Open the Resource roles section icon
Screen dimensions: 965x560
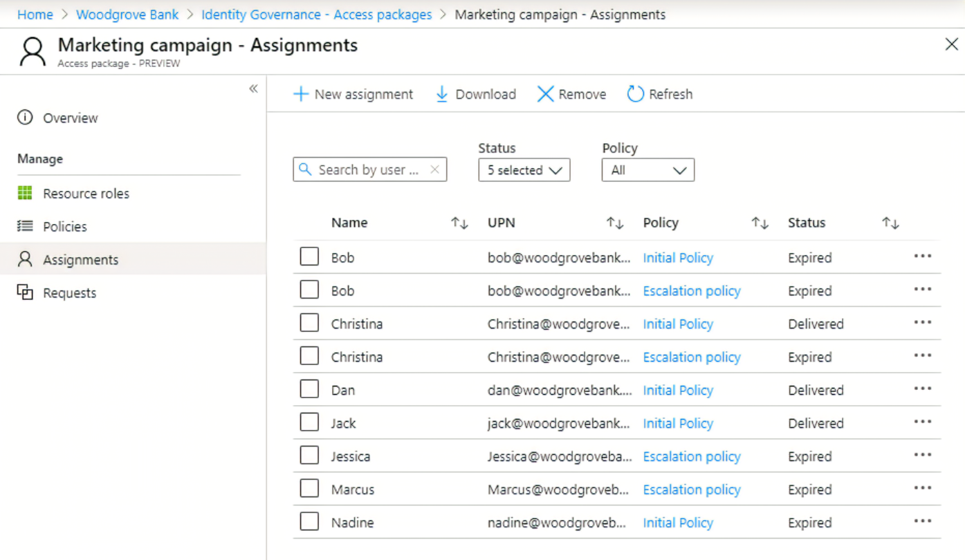26,194
